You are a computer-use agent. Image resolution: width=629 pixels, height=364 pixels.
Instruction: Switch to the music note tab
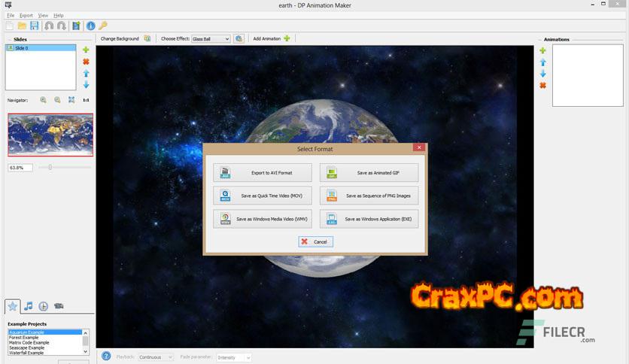click(x=29, y=306)
